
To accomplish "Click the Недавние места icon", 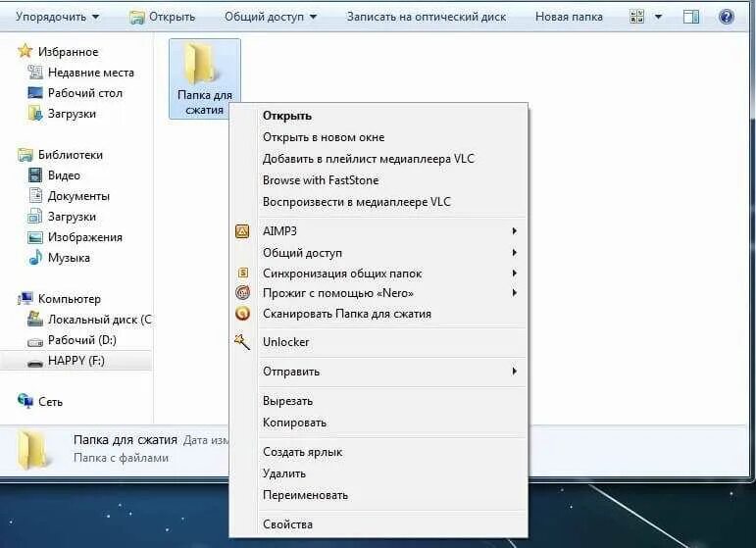I will 35,73.
